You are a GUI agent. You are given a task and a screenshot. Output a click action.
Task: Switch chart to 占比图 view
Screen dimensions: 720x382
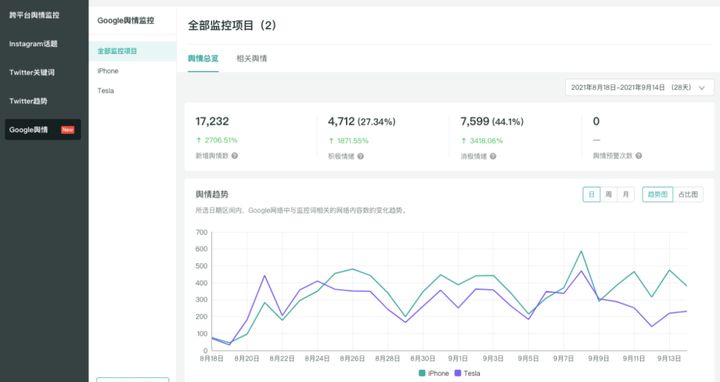pos(688,194)
